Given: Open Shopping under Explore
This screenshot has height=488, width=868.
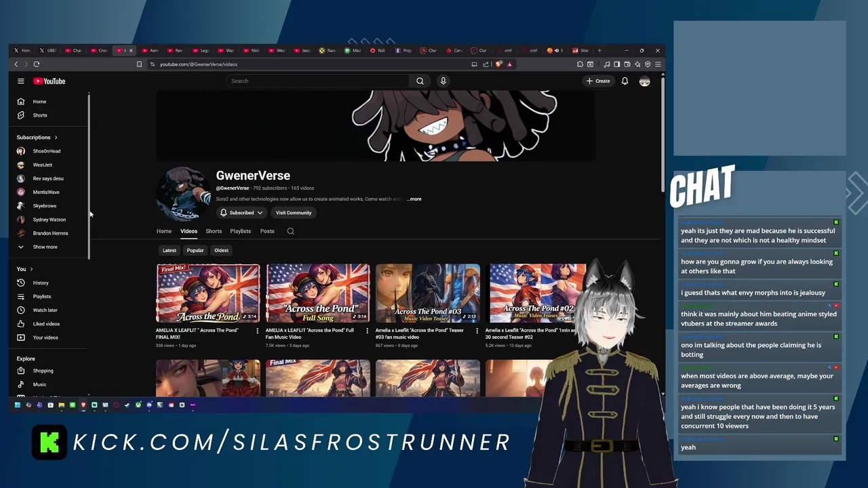Looking at the screenshot, I should tap(43, 371).
